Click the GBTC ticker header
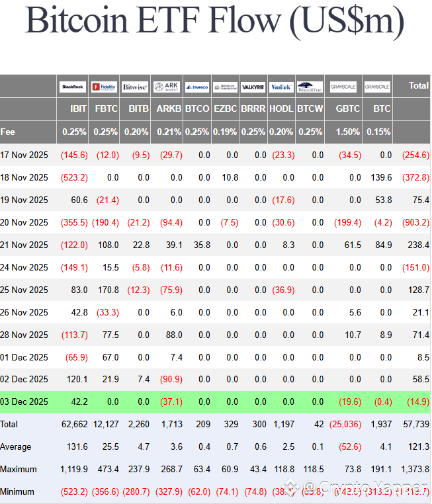Screen dimensions: 432x504 pyautogui.click(x=348, y=108)
